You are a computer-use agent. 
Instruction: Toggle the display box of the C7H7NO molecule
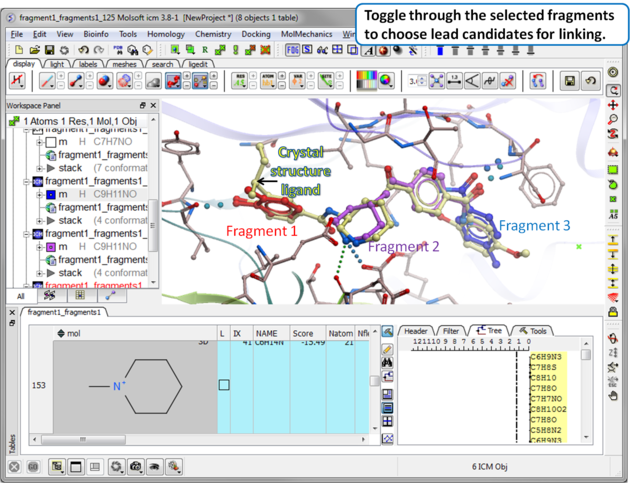tap(50, 142)
